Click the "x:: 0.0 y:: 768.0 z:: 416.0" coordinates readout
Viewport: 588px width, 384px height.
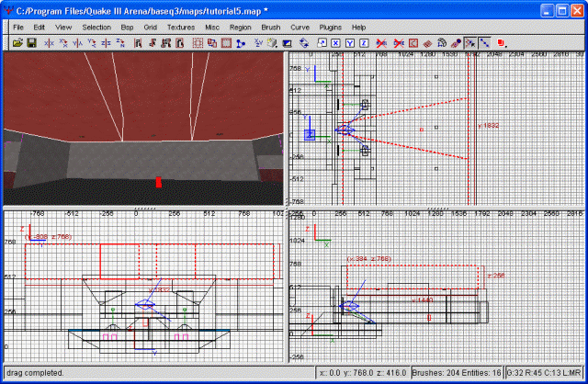[x=363, y=373]
